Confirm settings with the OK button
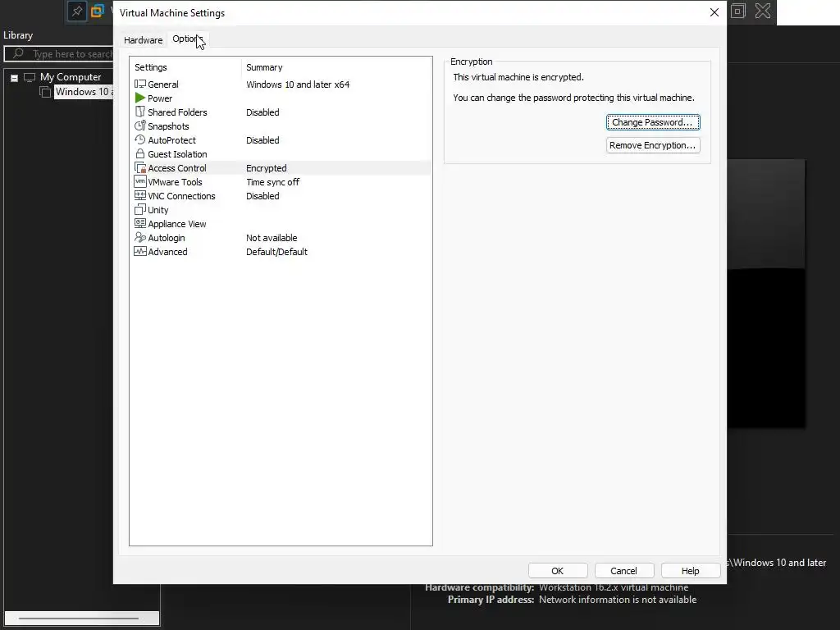The height and width of the screenshot is (630, 840). 558,571
